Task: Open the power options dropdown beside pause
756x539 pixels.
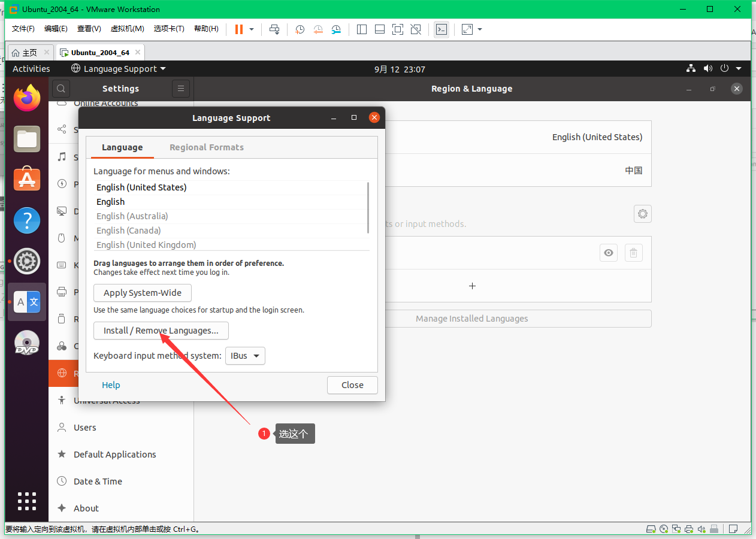Action: 252,29
